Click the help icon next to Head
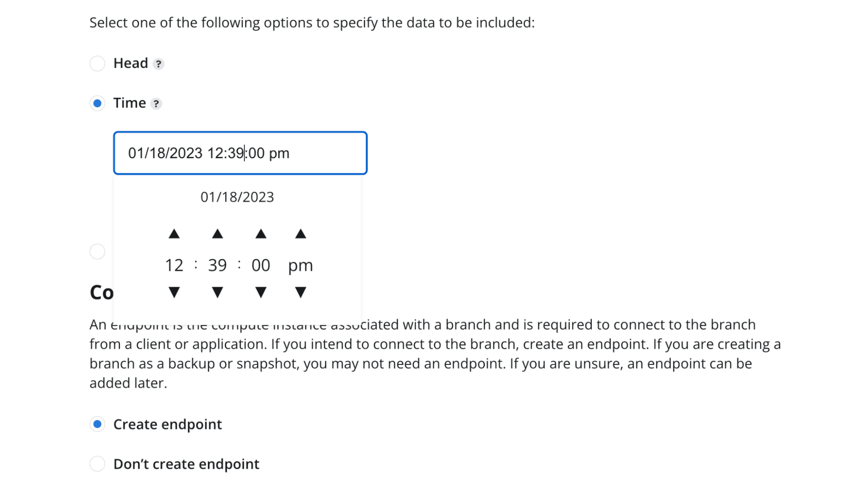Screen dimensions: 848x504 pos(159,64)
